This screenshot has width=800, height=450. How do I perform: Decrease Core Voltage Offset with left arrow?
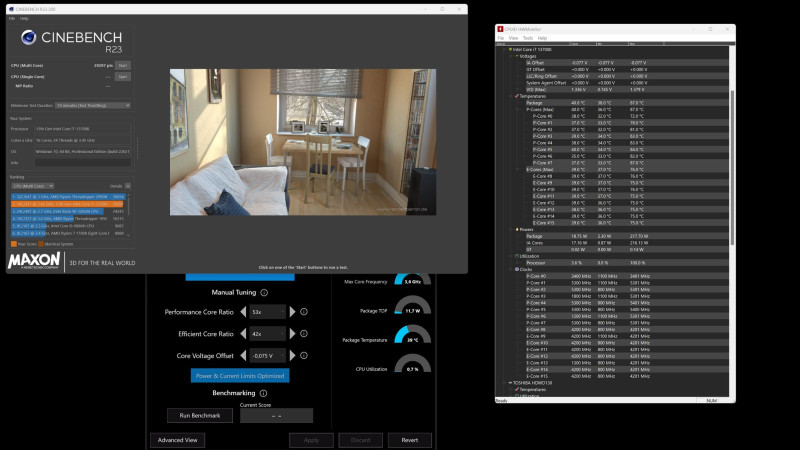[x=243, y=356]
